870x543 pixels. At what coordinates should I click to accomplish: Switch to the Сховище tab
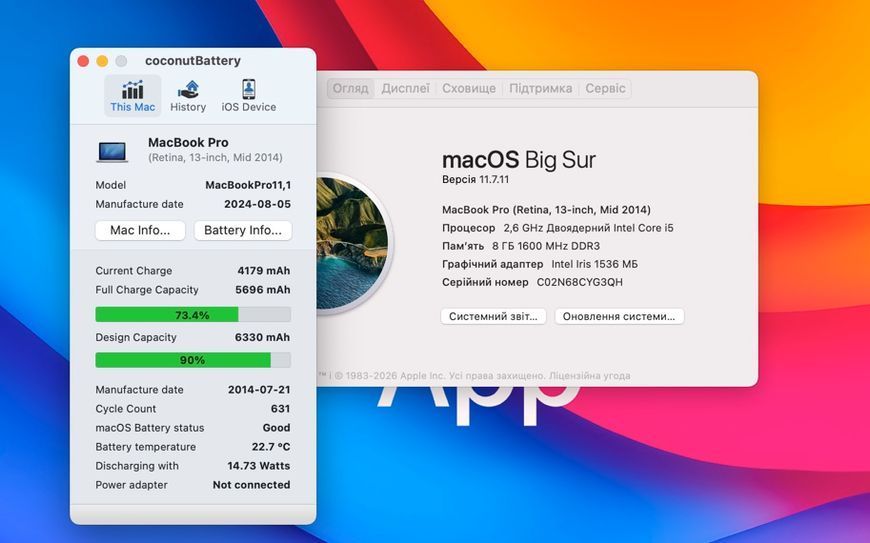[469, 88]
